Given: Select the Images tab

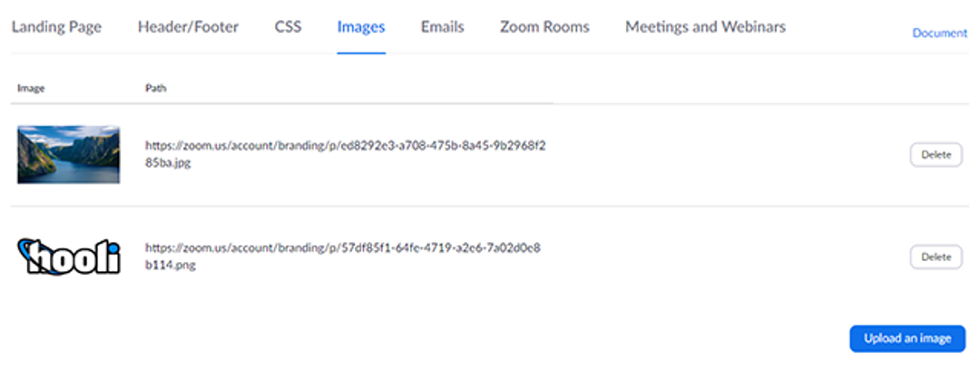Looking at the screenshot, I should 361,27.
